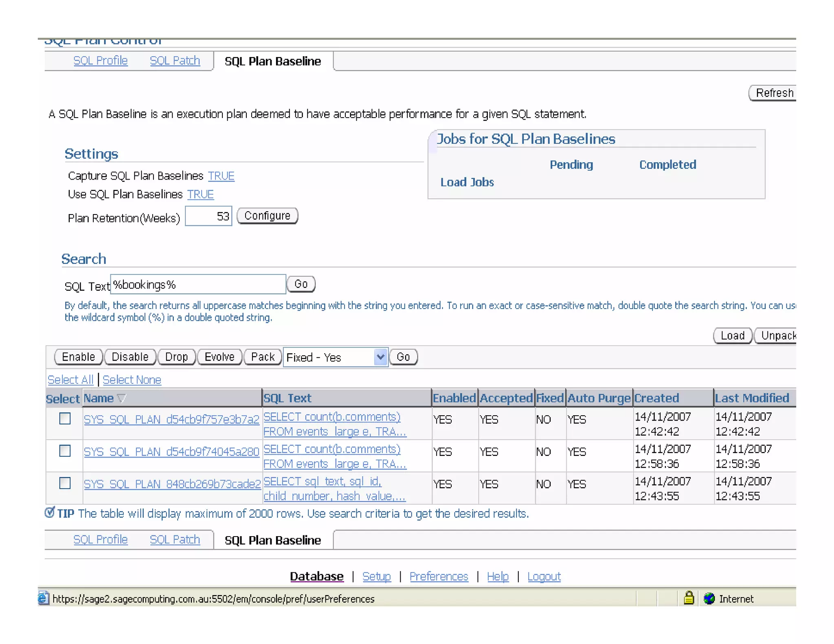This screenshot has height=644, width=834.
Task: Click the Configure button
Action: (267, 216)
